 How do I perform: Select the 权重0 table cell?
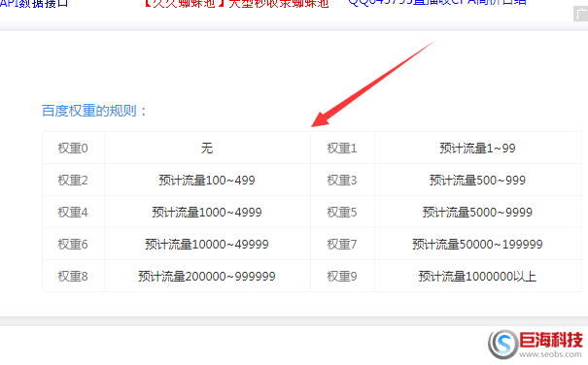point(73,148)
